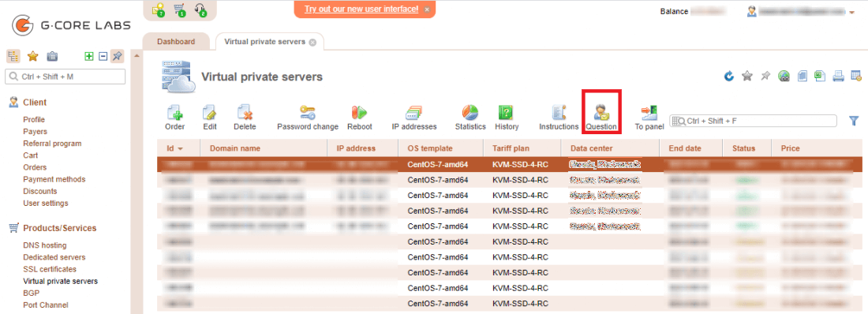Click the Delete server toolbar icon
The height and width of the screenshot is (314, 868).
pyautogui.click(x=245, y=118)
